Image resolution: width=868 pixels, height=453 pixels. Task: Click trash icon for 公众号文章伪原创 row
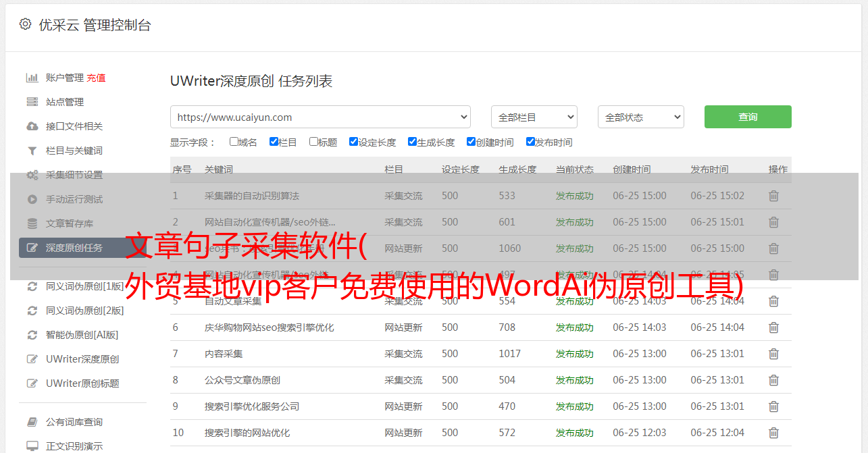click(x=773, y=380)
